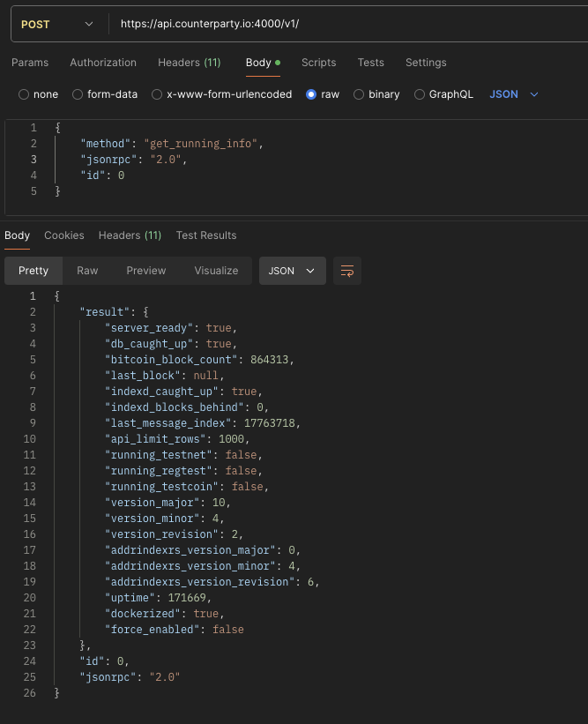This screenshot has width=588, height=724.
Task: Click the "addrindexrs_version_revision" line
Action: [212, 582]
